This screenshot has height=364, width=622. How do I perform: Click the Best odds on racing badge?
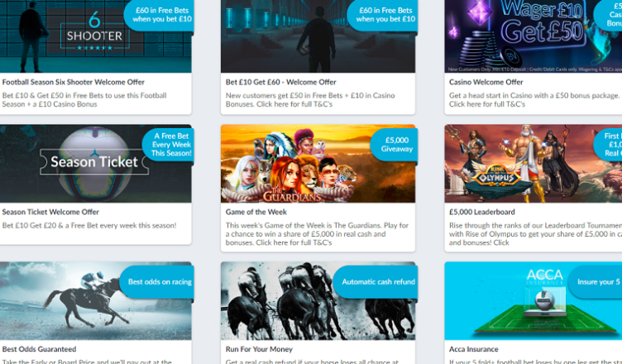coord(159,282)
